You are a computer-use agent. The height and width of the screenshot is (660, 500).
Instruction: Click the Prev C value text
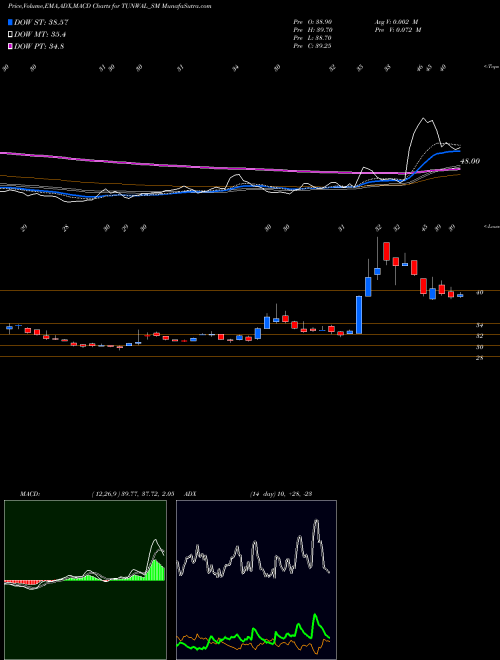[313, 46]
